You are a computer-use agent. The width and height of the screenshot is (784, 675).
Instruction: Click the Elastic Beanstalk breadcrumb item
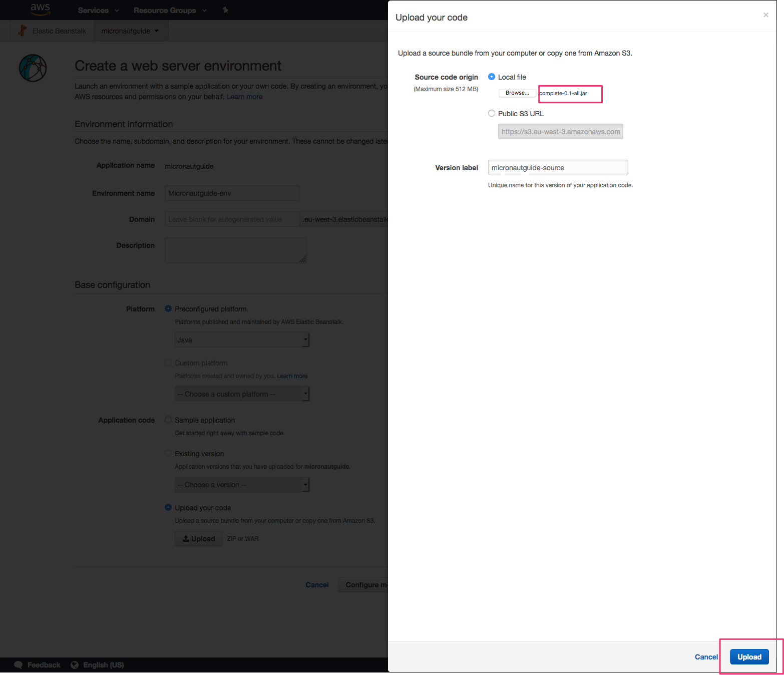pyautogui.click(x=59, y=31)
